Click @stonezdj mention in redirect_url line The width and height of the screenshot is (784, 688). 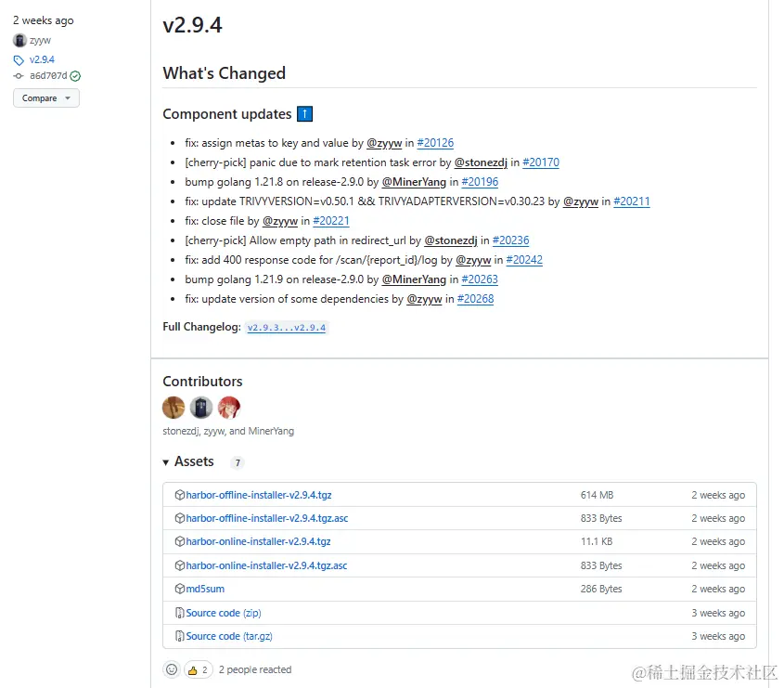pyautogui.click(x=451, y=240)
